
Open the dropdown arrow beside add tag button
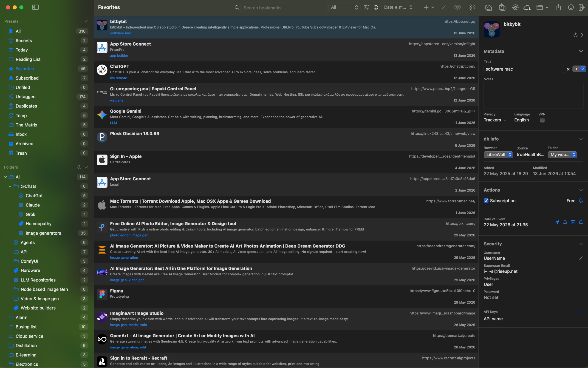point(583,69)
